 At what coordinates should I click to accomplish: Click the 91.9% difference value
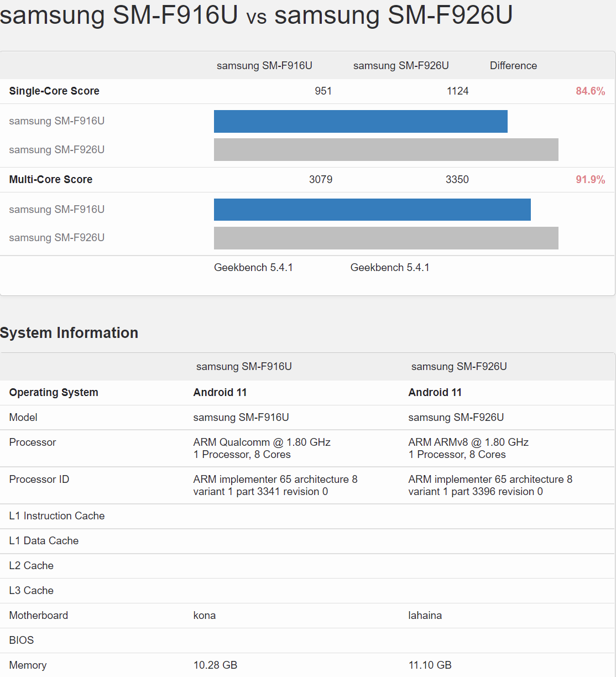click(591, 180)
